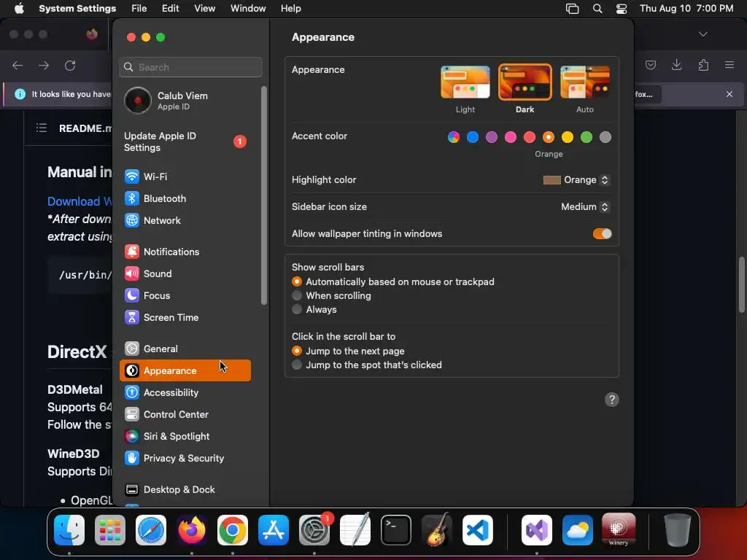
Task: Expand Firefox tab list chevron
Action: pos(703,34)
